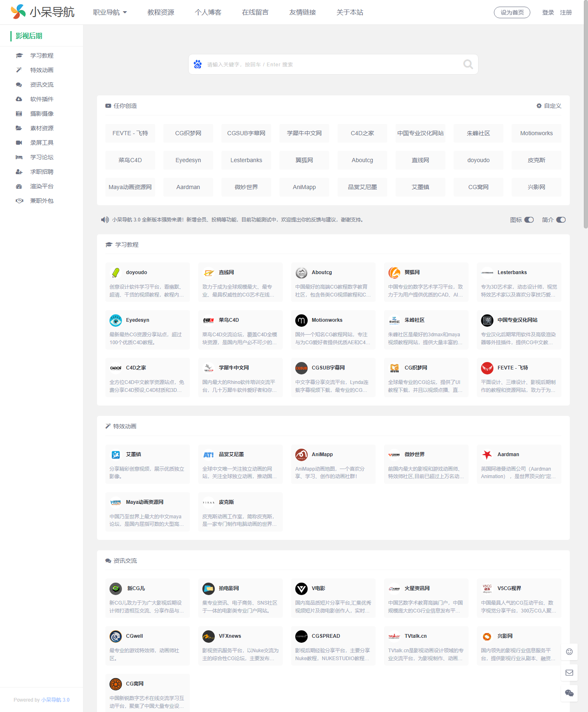Follow the 小呆导航 3.0 footer link
This screenshot has height=712, width=588.
coord(55,700)
